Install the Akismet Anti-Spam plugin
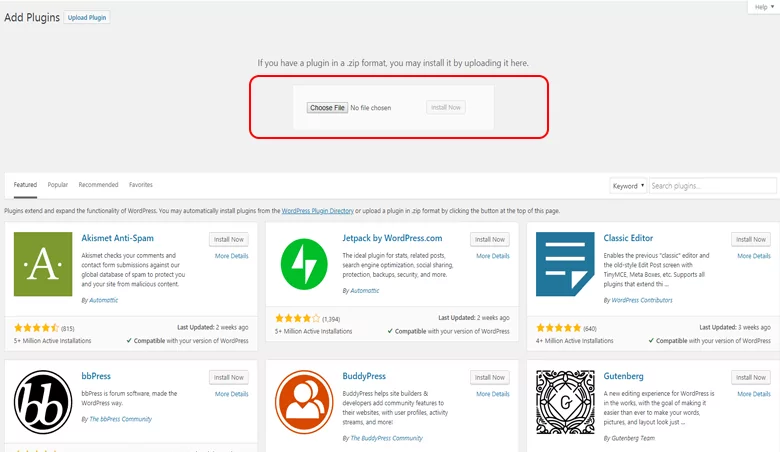Image resolution: width=780 pixels, height=452 pixels. pos(229,239)
